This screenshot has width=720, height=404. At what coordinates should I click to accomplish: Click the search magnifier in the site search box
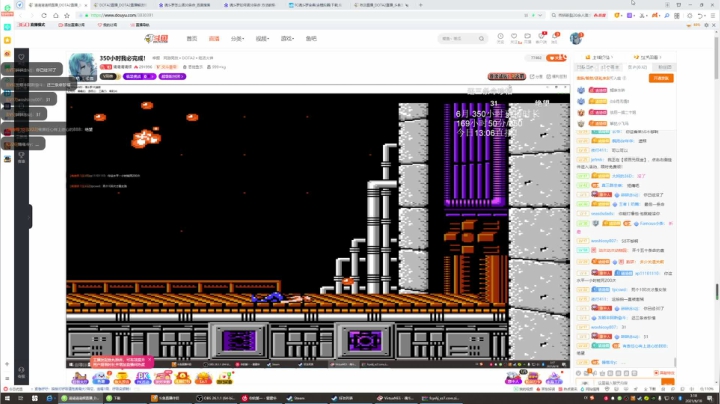pos(481,39)
